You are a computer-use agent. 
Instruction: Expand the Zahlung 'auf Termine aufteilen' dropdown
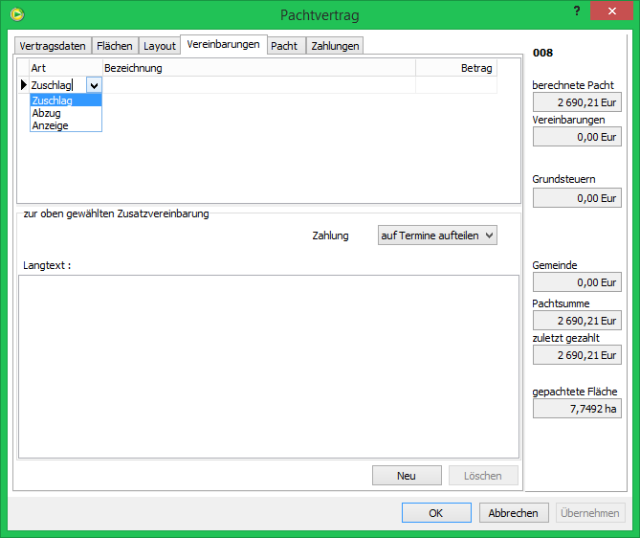pos(437,235)
